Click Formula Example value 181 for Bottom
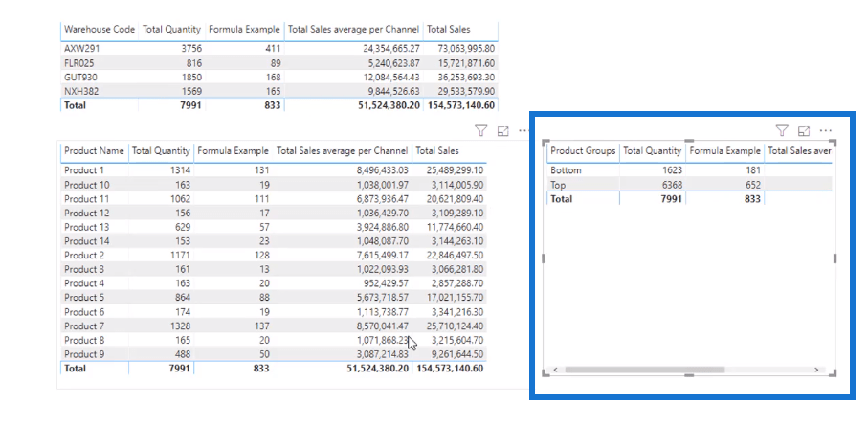 (x=753, y=170)
